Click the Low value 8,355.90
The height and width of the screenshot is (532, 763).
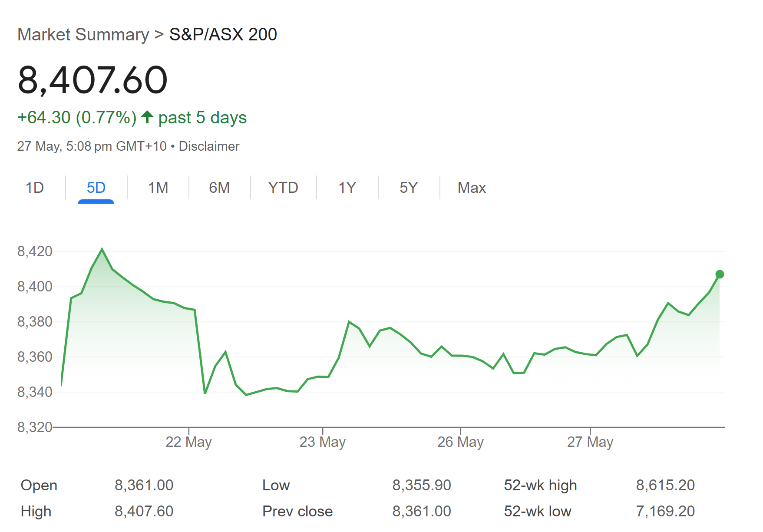422,485
